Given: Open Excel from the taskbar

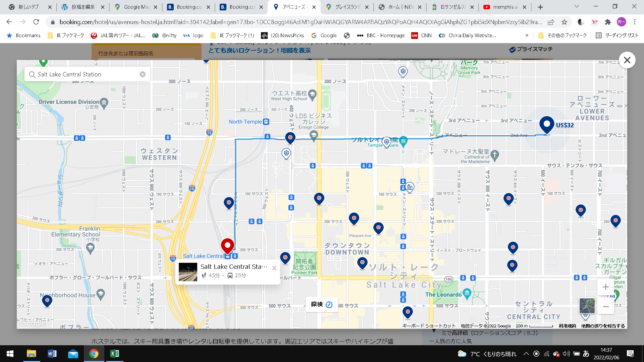Looking at the screenshot, I should pyautogui.click(x=114, y=354).
